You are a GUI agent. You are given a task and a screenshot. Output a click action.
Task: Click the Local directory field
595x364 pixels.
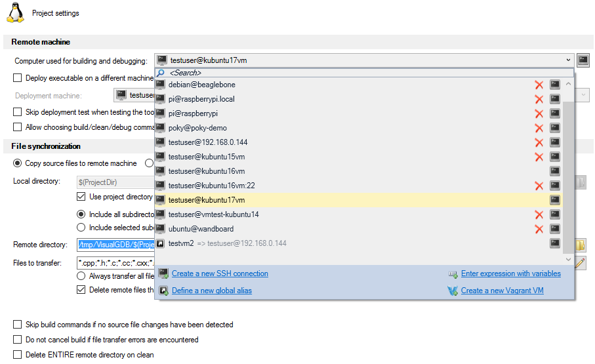(115, 182)
